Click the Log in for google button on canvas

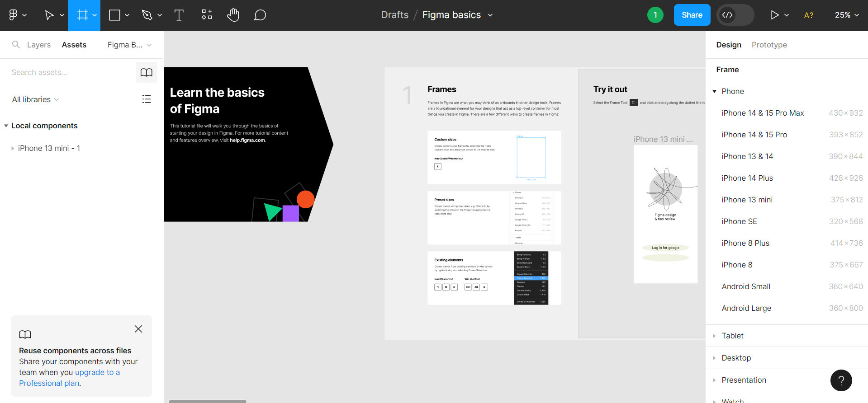[x=665, y=248]
